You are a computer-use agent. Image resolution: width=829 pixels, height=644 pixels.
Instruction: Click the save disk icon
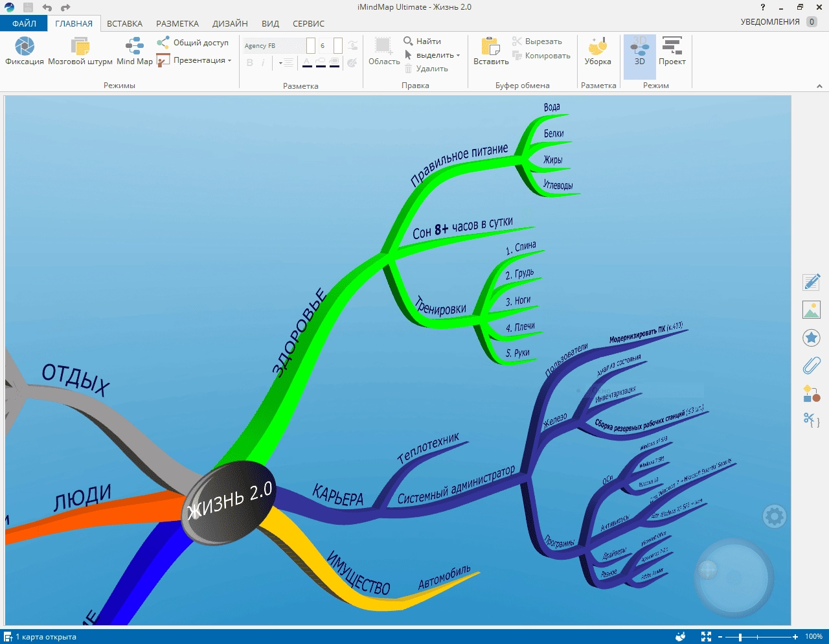pos(28,8)
